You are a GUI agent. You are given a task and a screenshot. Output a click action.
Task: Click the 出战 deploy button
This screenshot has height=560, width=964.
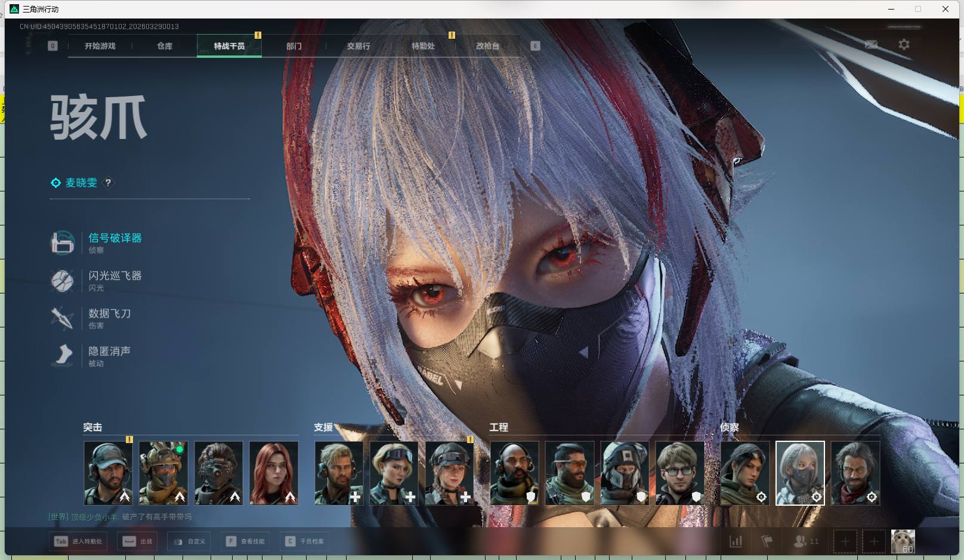[x=138, y=542]
